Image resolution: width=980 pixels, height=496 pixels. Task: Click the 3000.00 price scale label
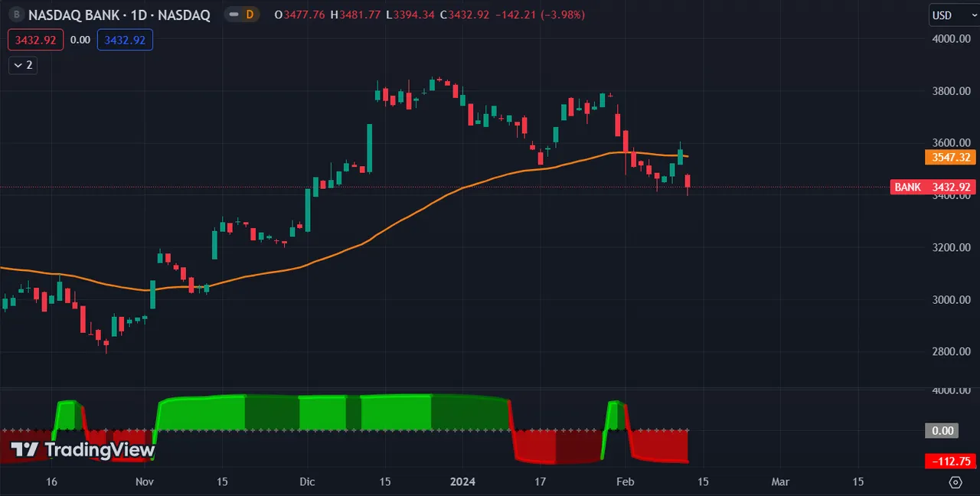pyautogui.click(x=952, y=299)
